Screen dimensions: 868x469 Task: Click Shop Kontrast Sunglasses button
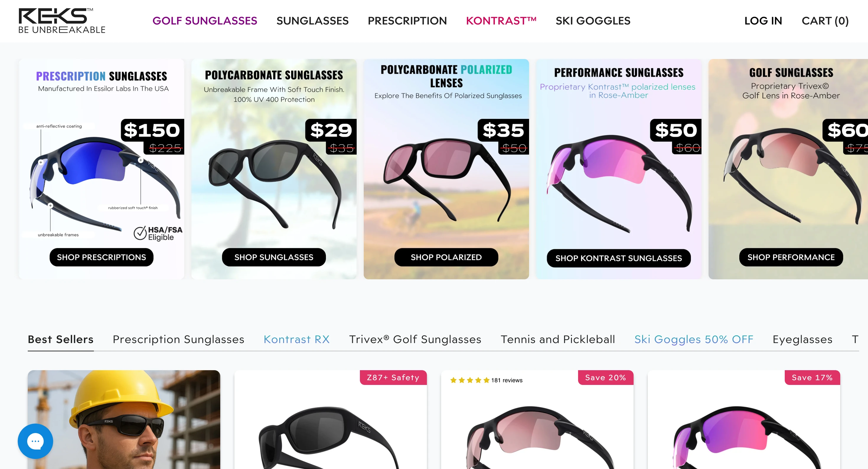619,258
